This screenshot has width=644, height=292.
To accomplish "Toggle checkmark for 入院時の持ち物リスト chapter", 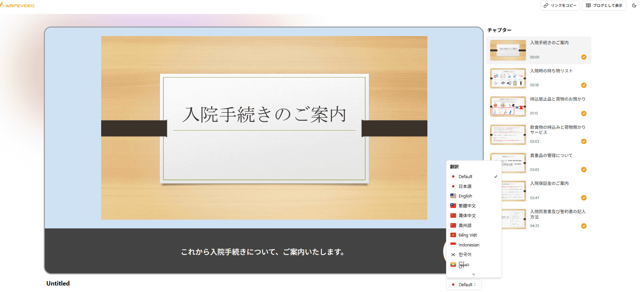I will (x=584, y=85).
